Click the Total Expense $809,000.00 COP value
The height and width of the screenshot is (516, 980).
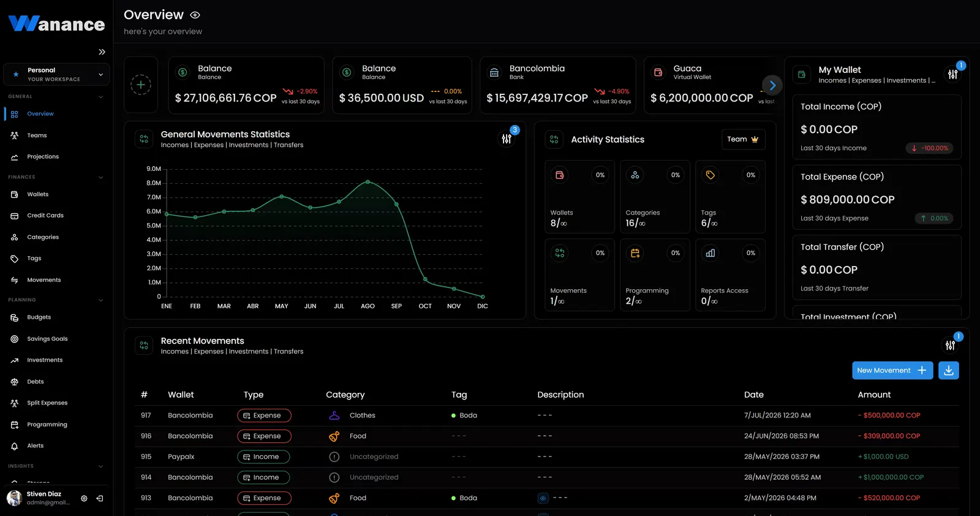(x=848, y=200)
